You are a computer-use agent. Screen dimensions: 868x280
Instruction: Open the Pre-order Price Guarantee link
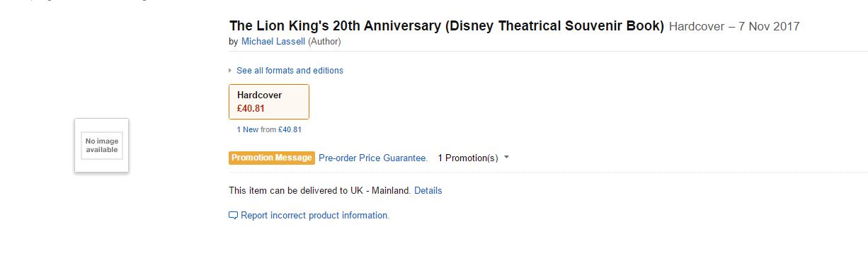click(373, 158)
